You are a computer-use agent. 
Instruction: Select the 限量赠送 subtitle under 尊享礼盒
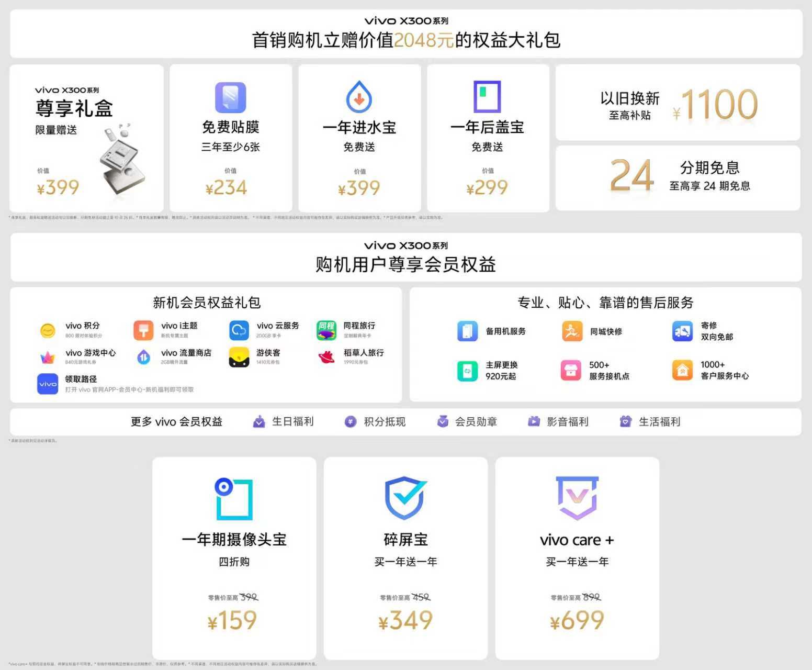point(56,130)
